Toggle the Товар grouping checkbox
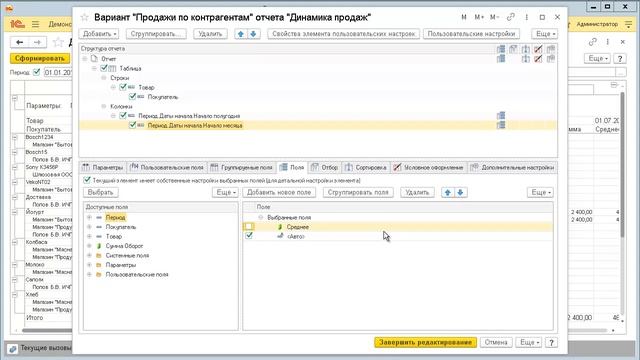640x360 pixels. [x=123, y=87]
